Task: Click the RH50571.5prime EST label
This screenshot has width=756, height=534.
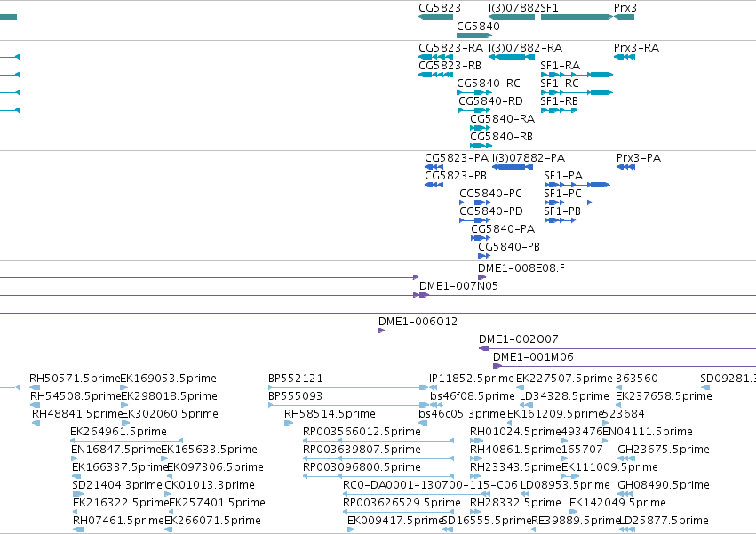Action: click(x=75, y=379)
